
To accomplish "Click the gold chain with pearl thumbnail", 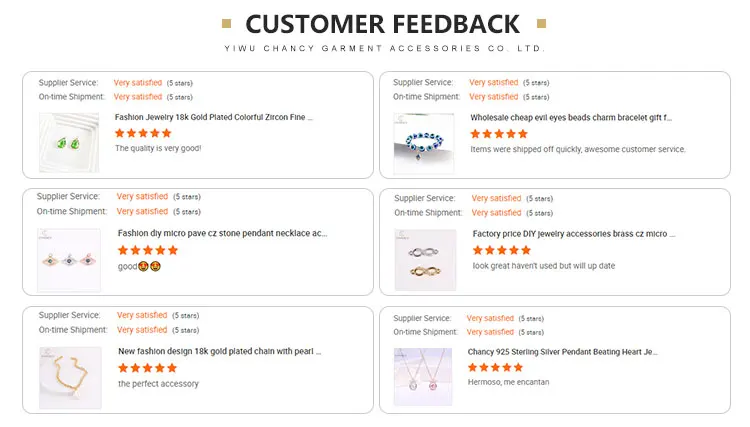I will 69,377.
